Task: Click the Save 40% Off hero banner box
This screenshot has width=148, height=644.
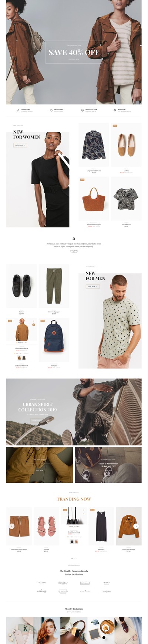Action: (74, 52)
